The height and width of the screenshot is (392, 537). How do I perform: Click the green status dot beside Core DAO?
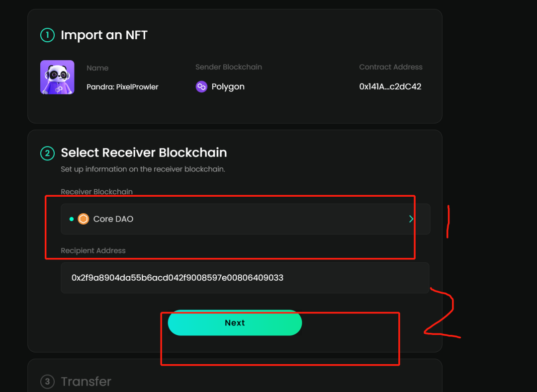pyautogui.click(x=72, y=219)
